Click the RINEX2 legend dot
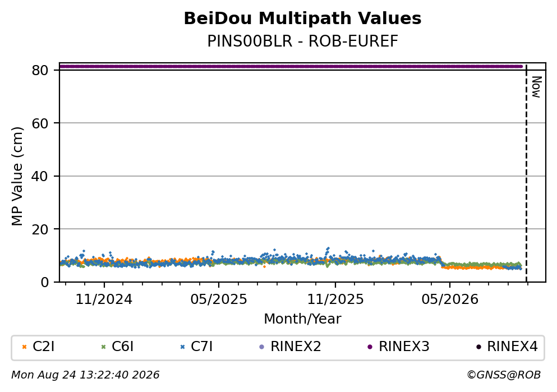The height and width of the screenshot is (392, 557). [x=262, y=347]
